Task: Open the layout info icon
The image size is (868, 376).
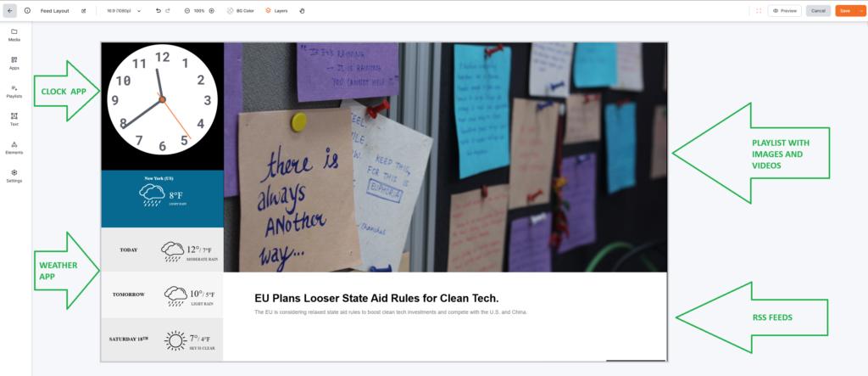Action: (27, 10)
